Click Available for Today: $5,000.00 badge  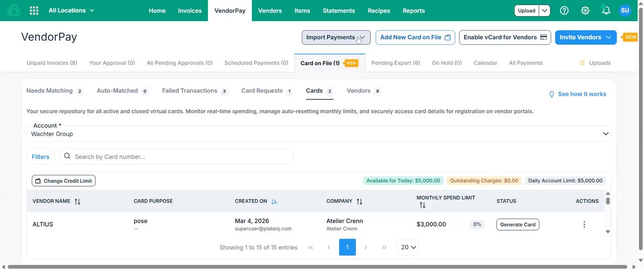pyautogui.click(x=403, y=181)
